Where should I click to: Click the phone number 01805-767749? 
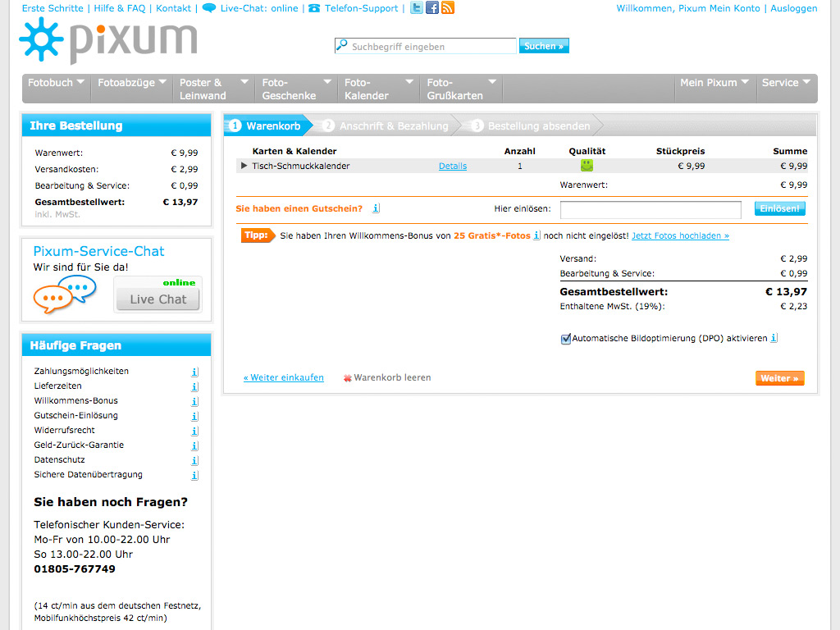[x=75, y=569]
